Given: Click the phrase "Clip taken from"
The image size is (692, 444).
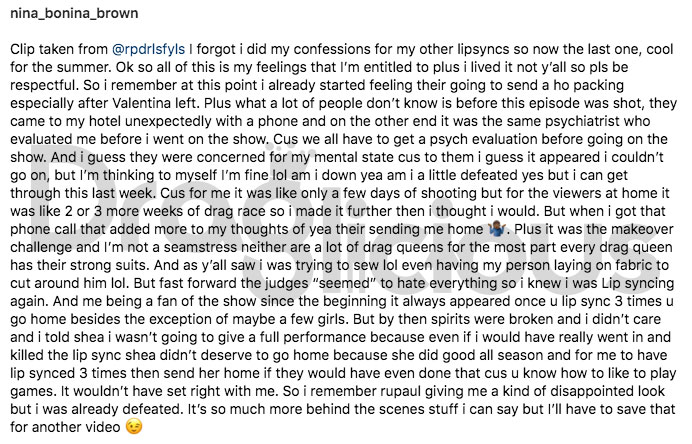Looking at the screenshot, I should [59, 49].
